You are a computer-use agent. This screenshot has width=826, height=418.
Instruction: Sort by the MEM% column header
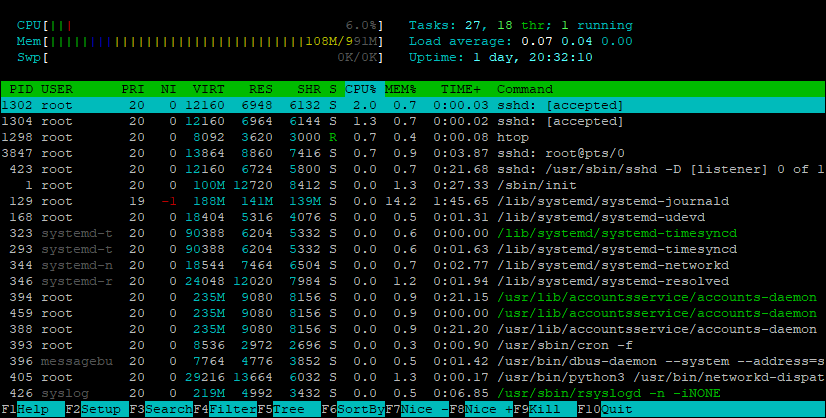[401, 89]
